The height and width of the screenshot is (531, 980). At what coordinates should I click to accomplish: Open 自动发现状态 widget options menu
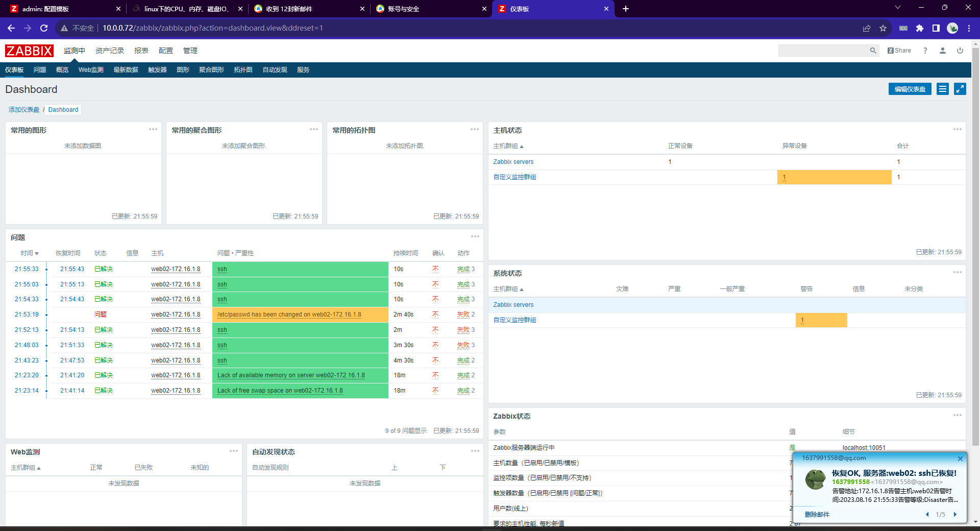475,451
